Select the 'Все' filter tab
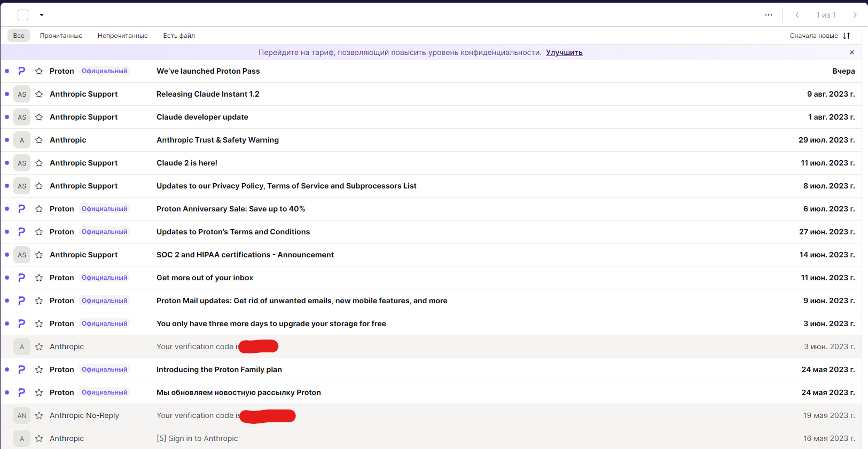Screen dimensions: 868x449 pos(19,36)
